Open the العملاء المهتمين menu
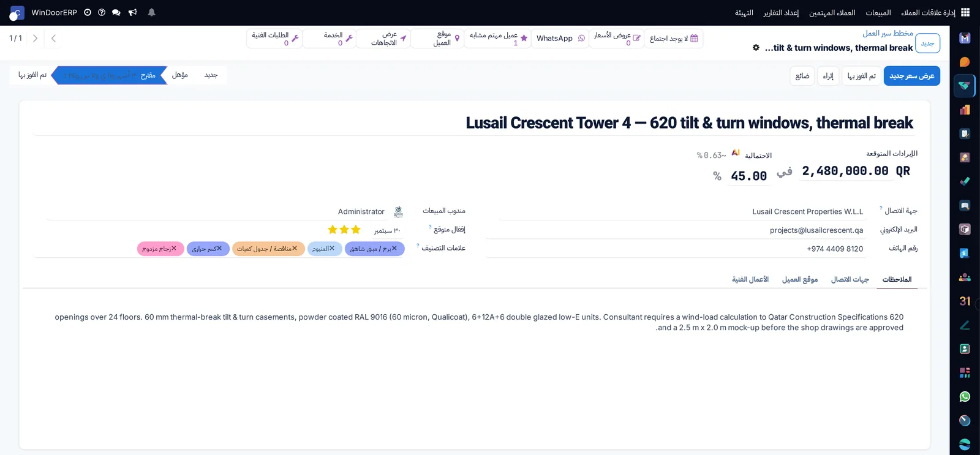 (x=832, y=13)
